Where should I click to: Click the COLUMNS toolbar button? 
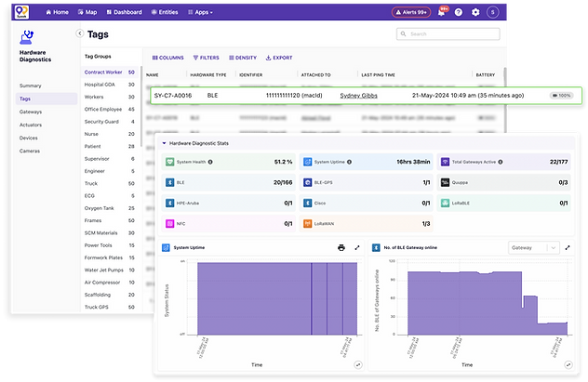pos(167,58)
